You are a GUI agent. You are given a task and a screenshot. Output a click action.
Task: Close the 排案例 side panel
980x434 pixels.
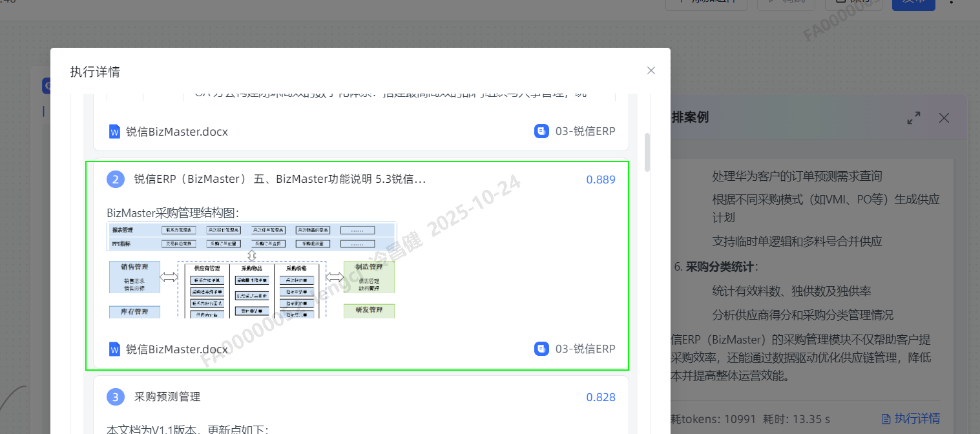click(x=944, y=118)
